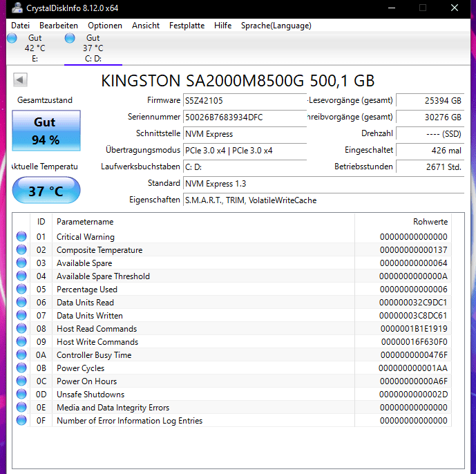Click the 37 °C temperature button
This screenshot has width=476, height=474.
click(46, 191)
